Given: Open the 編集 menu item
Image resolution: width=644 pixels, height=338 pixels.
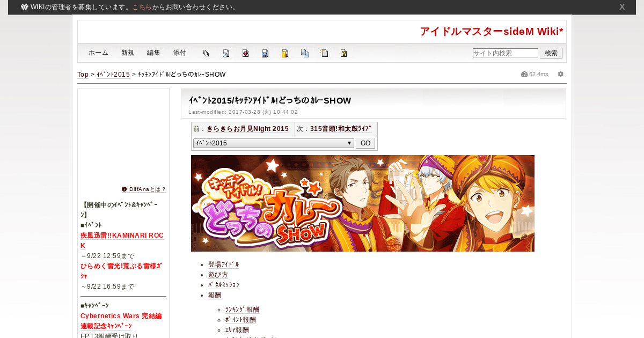Looking at the screenshot, I should click(153, 53).
